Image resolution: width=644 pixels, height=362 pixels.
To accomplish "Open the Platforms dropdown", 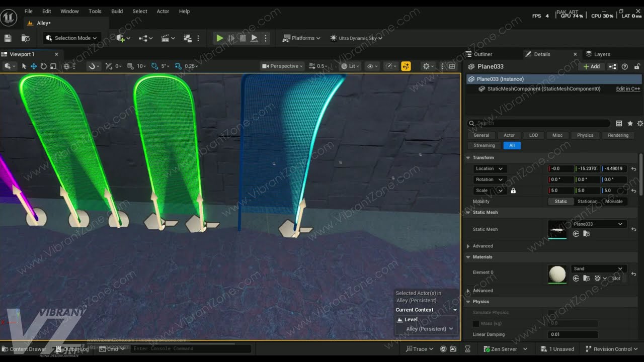I will 301,38.
